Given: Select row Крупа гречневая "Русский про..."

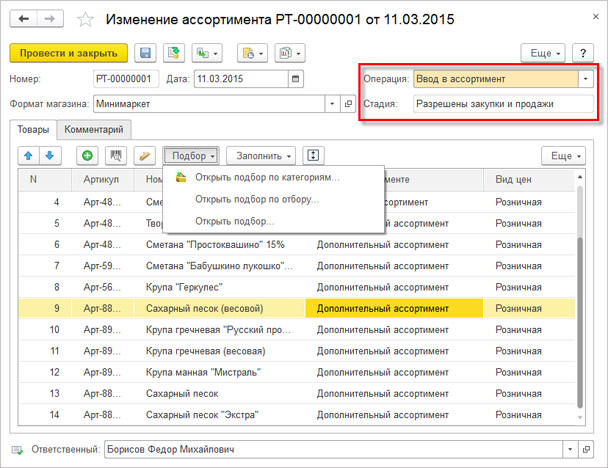Looking at the screenshot, I should click(x=297, y=330).
